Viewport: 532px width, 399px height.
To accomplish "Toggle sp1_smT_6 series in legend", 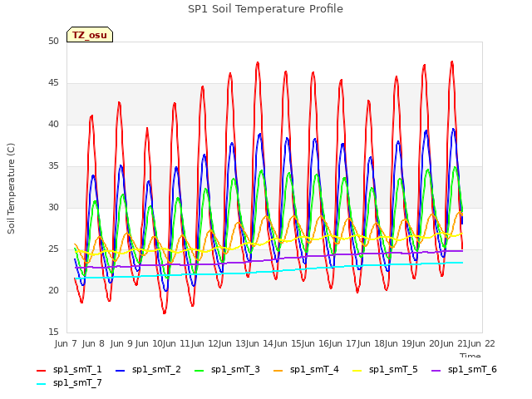I will point(464,369).
